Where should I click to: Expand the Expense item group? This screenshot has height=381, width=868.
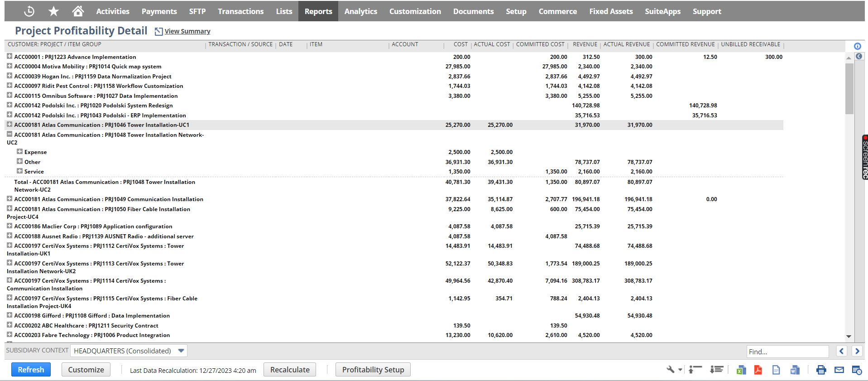point(19,151)
